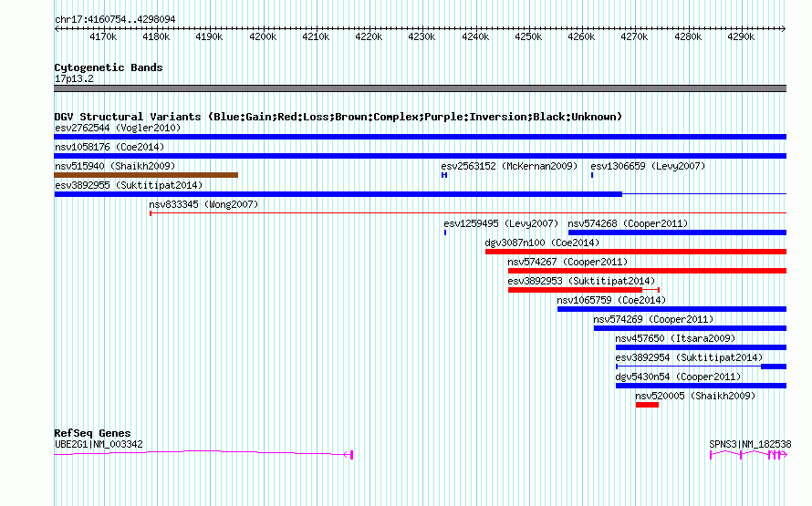
Task: Click the SPNS3 gene exon glyph
Action: [749, 455]
